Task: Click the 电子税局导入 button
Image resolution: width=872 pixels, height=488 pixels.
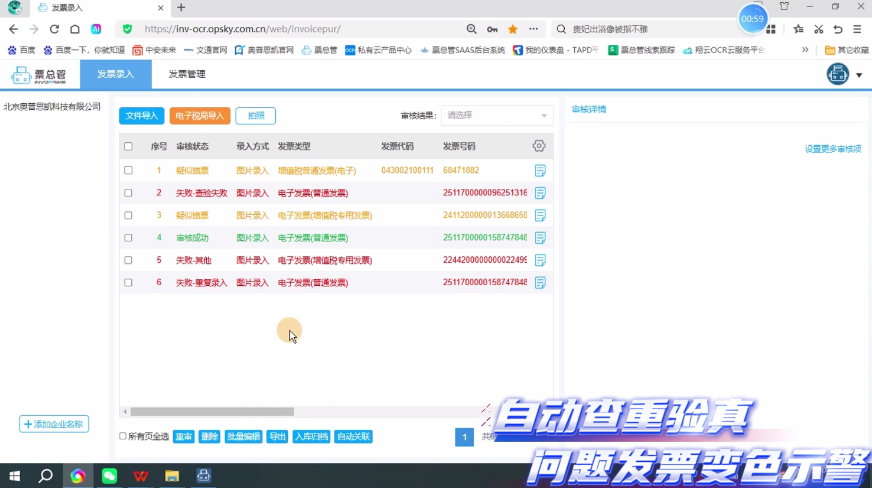Action: pos(200,116)
